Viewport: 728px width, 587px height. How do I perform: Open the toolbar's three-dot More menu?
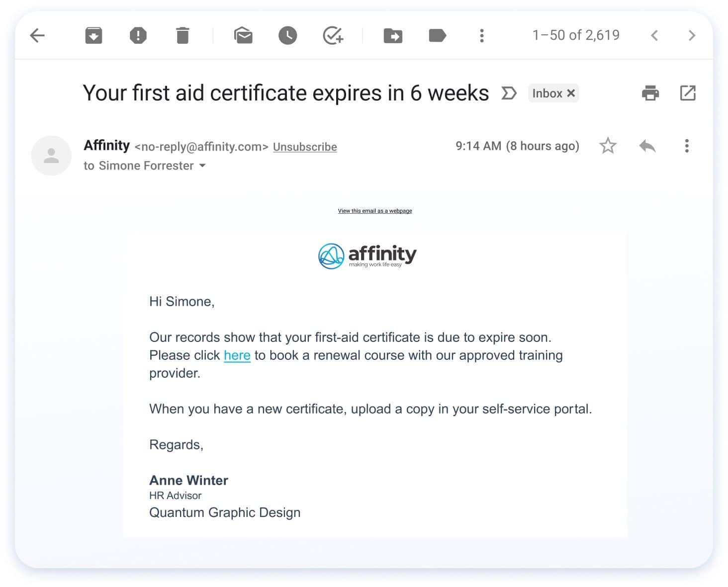(x=481, y=35)
